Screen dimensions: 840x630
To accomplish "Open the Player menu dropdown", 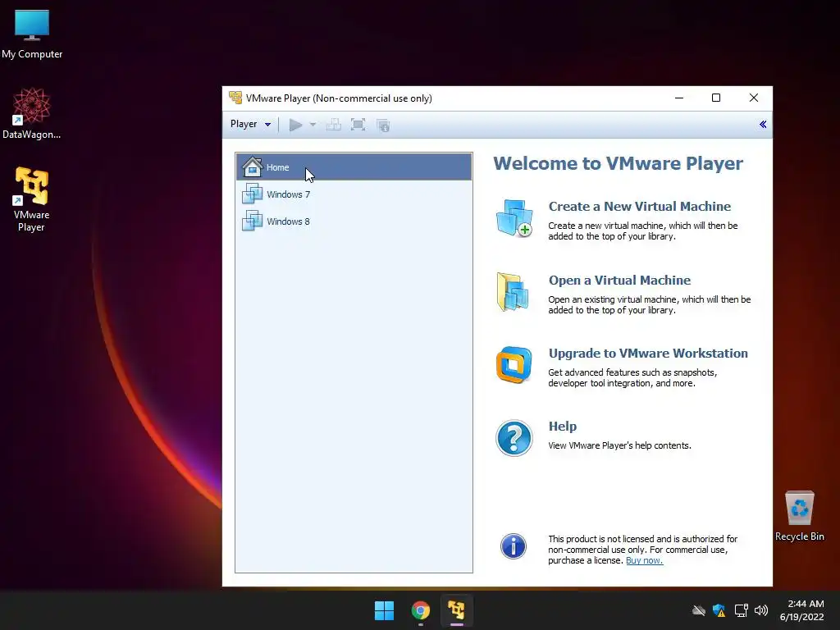I will click(250, 125).
